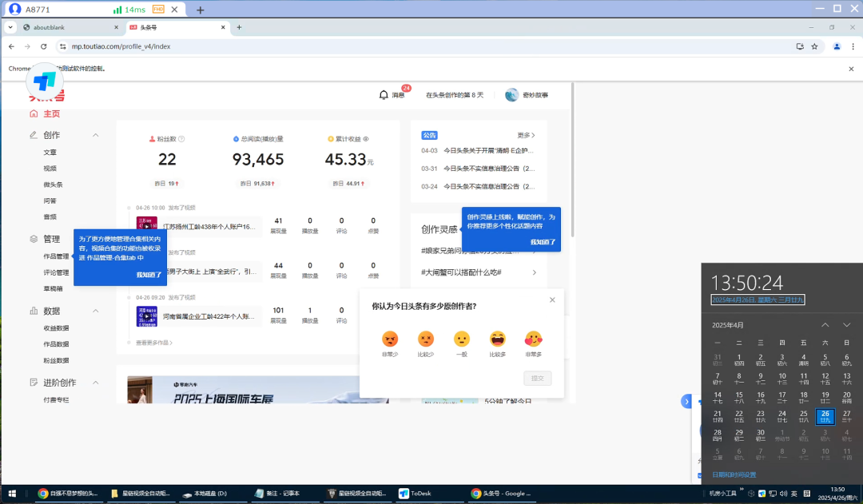Click the 14ms latency signal indicator

tap(129, 10)
